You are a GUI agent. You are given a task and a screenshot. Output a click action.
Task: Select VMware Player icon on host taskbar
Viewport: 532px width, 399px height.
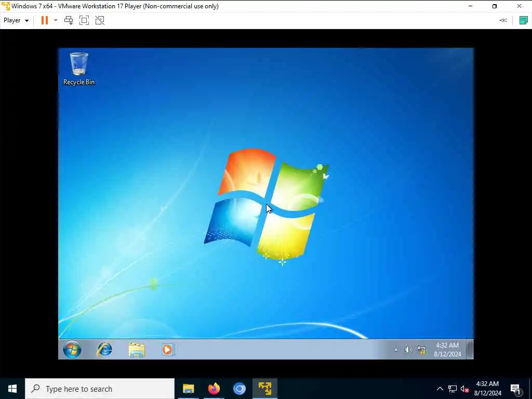tap(265, 389)
